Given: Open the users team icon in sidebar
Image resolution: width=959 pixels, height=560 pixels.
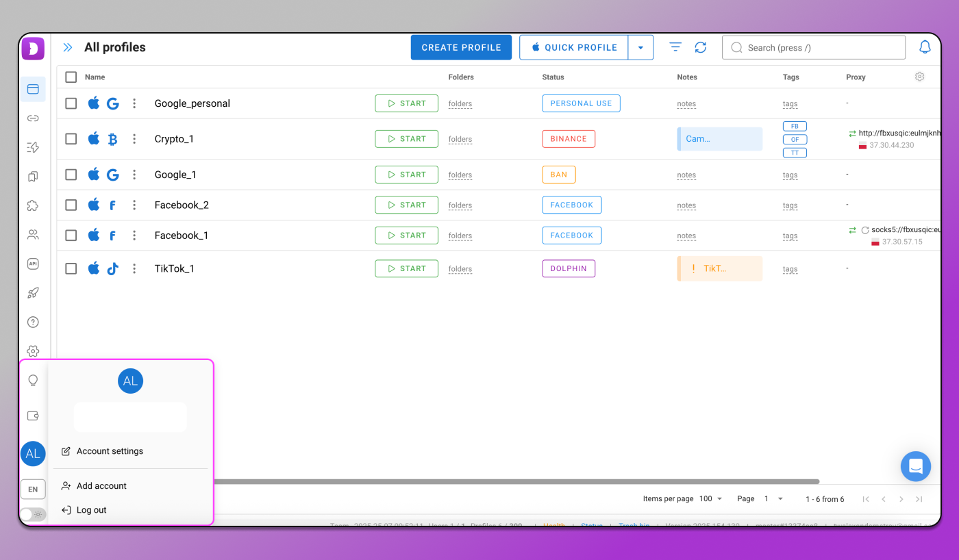Looking at the screenshot, I should 33,235.
